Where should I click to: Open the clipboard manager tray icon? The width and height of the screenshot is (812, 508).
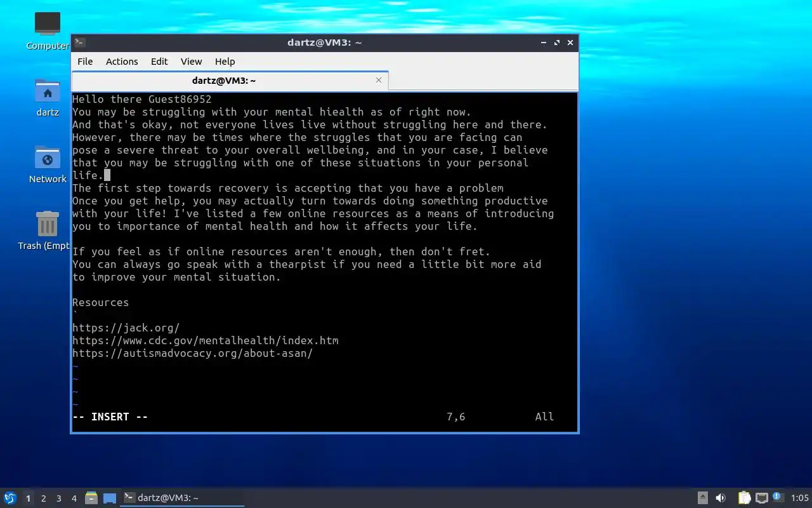(x=744, y=498)
